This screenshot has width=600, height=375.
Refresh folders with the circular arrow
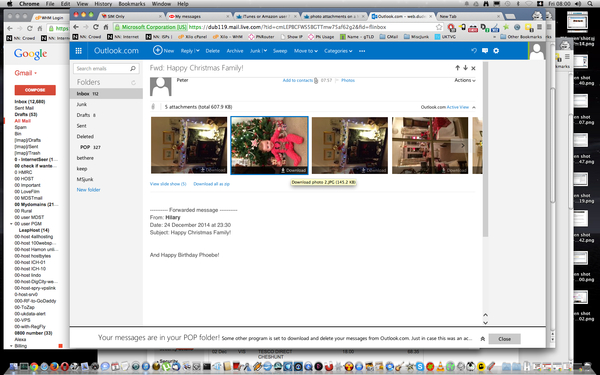click(x=134, y=82)
